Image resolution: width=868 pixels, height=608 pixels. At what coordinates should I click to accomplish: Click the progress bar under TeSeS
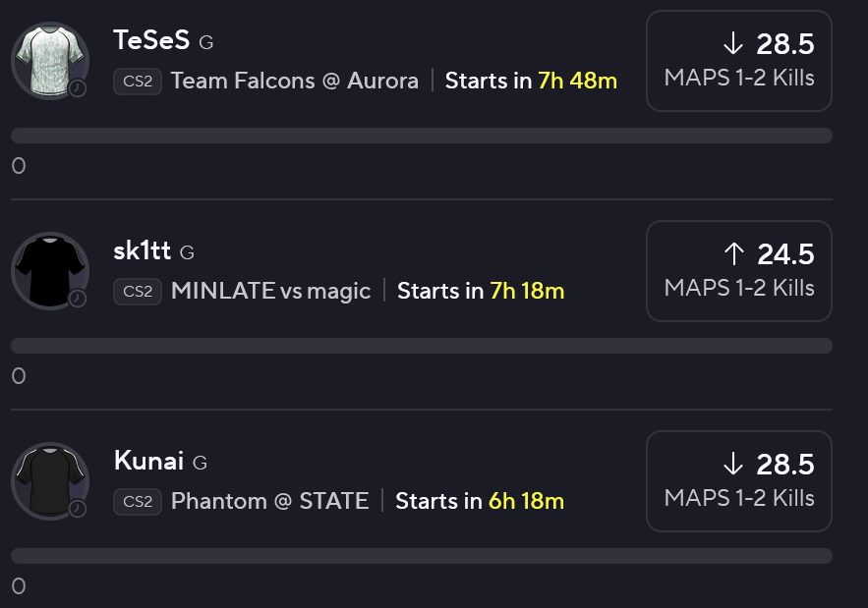coord(422,136)
